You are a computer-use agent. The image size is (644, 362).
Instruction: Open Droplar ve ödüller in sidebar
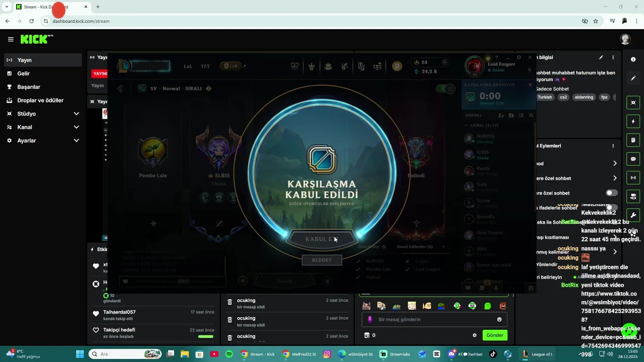42,100
